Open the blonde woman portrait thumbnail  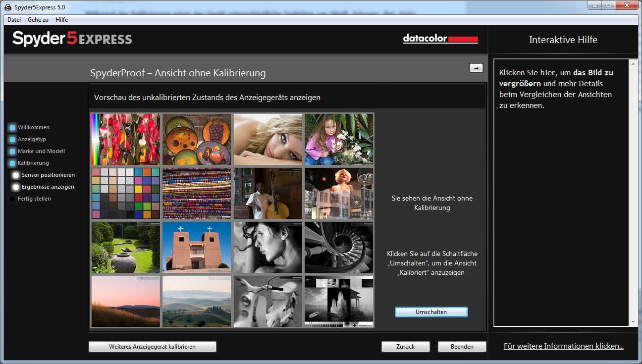[268, 139]
